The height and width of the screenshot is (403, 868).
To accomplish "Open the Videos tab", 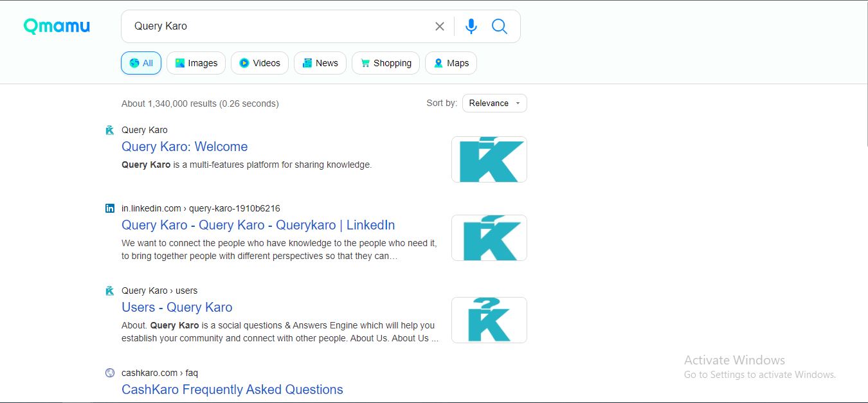I will pos(260,63).
